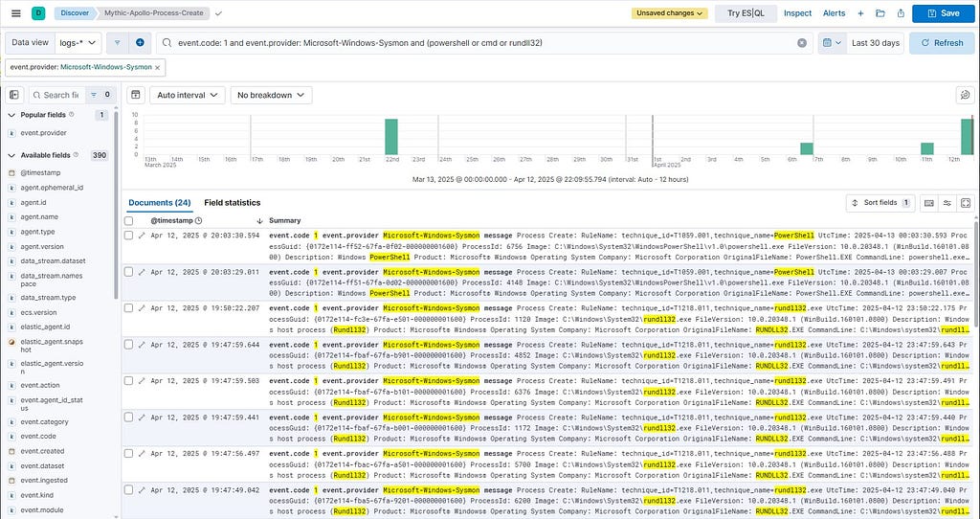Remove the event.provider filter pill
Image resolution: width=980 pixels, height=519 pixels.
click(158, 68)
